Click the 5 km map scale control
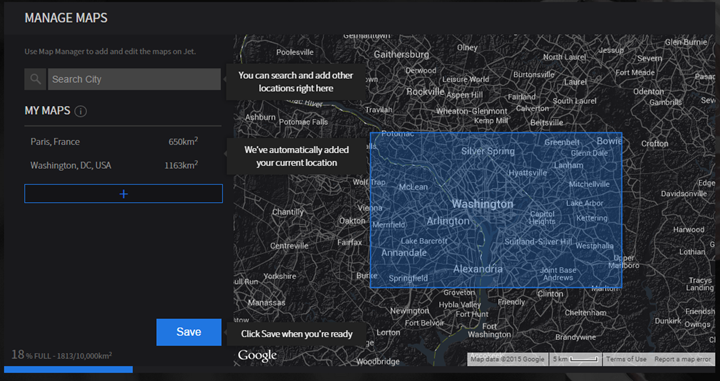Viewport: 720px width, 381px height. (x=575, y=359)
